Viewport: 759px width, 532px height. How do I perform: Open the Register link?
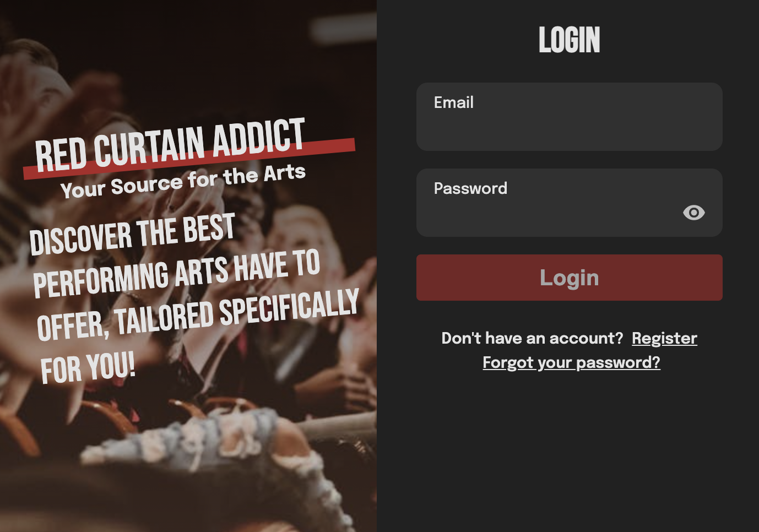[x=664, y=338]
